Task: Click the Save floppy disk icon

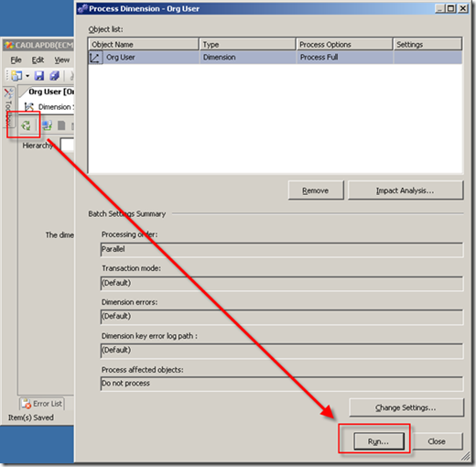Action: 39,75
